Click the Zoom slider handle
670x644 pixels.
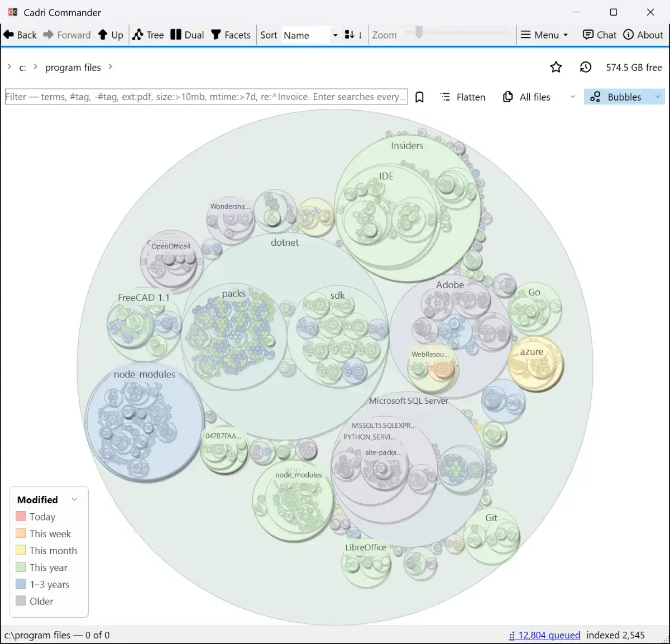tap(419, 33)
